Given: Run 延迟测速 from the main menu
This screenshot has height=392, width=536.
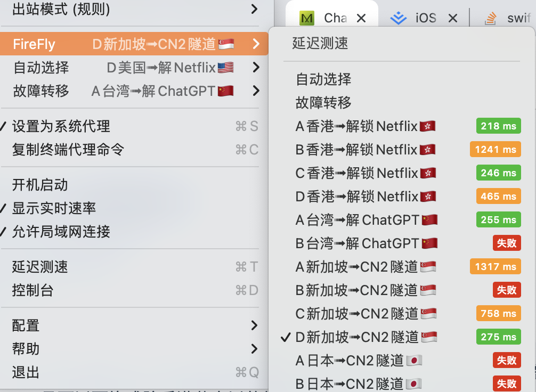Looking at the screenshot, I should click(134, 267).
